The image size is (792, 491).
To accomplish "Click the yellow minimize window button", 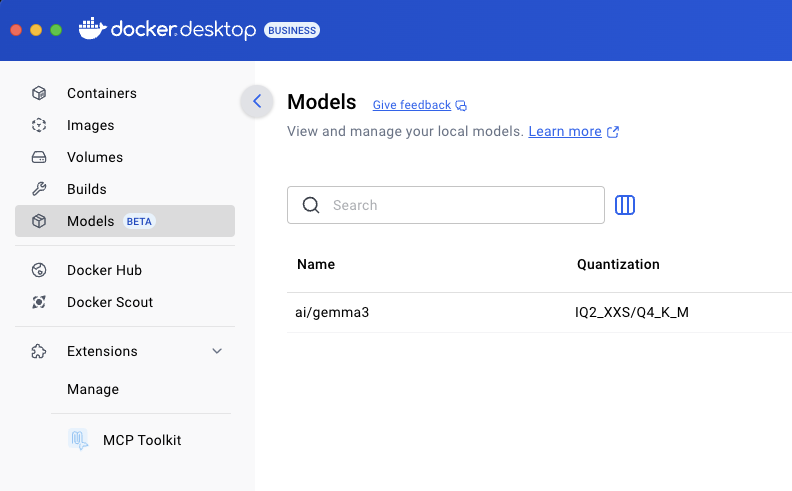I will click(x=36, y=30).
